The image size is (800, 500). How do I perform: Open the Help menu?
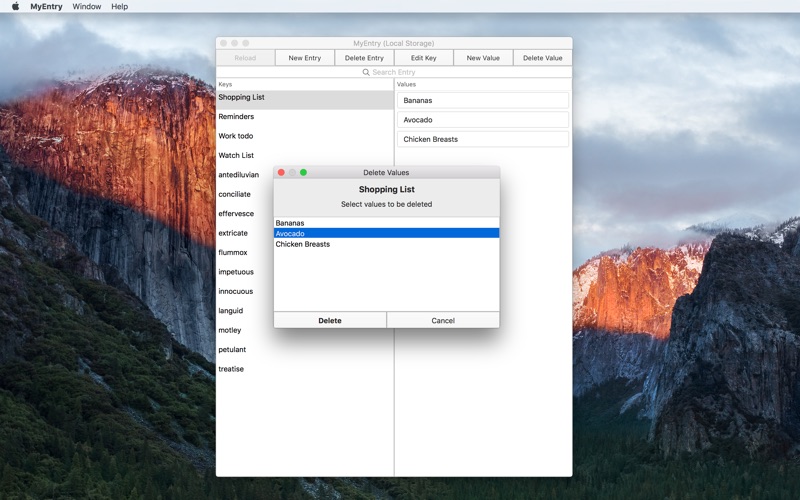[119, 6]
